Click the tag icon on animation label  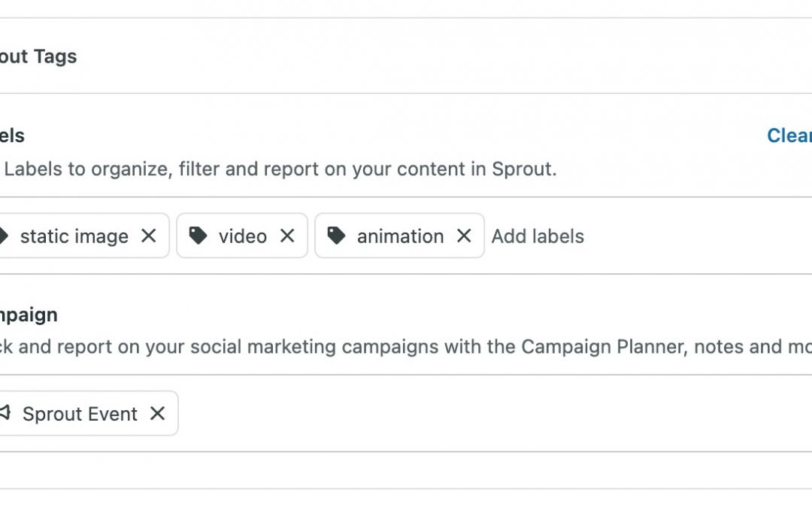coord(336,236)
